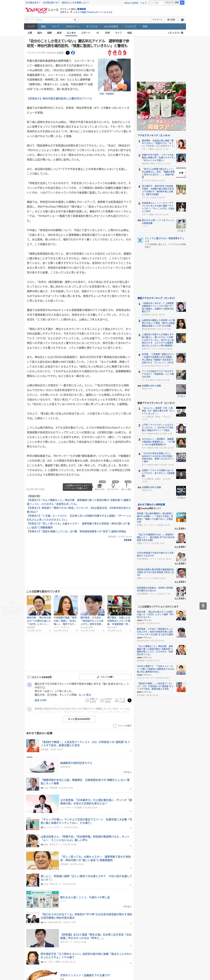This screenshot has height=980, width=210.
Task: Open 田中真紀子氏「もう辞めたらいい」article
Action: 86,956
